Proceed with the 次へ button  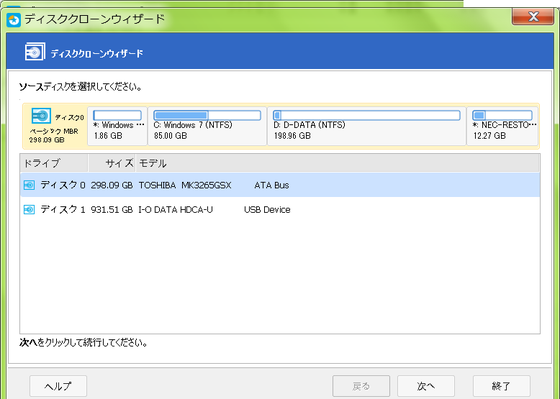[x=426, y=386]
